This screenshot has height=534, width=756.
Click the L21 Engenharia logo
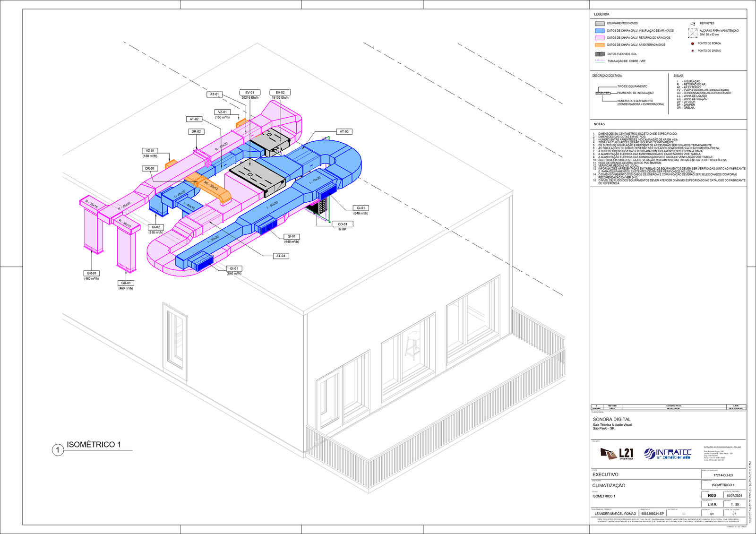click(x=617, y=454)
